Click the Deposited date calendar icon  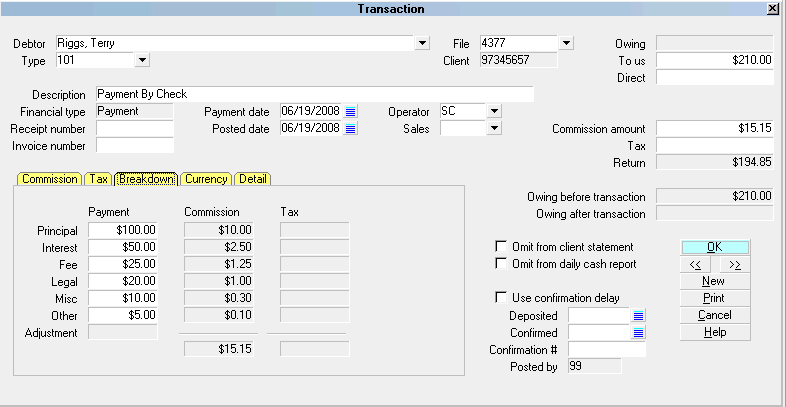pos(638,316)
